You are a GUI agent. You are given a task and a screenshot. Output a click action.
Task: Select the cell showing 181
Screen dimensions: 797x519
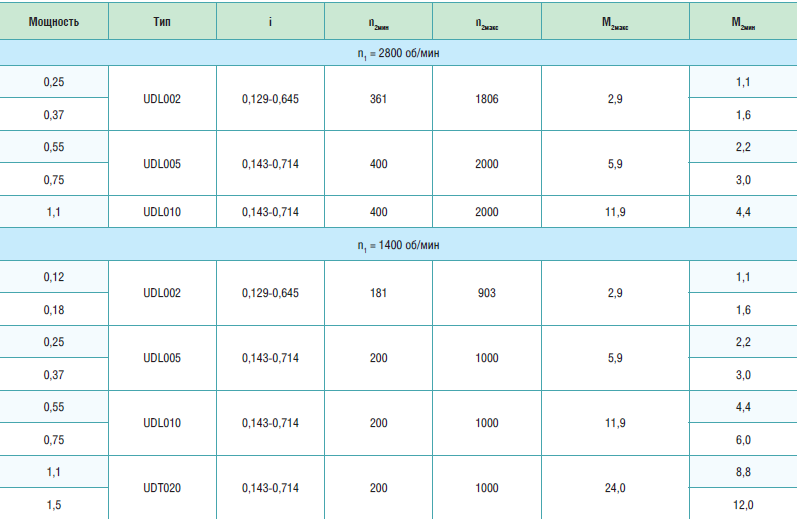pos(378,293)
